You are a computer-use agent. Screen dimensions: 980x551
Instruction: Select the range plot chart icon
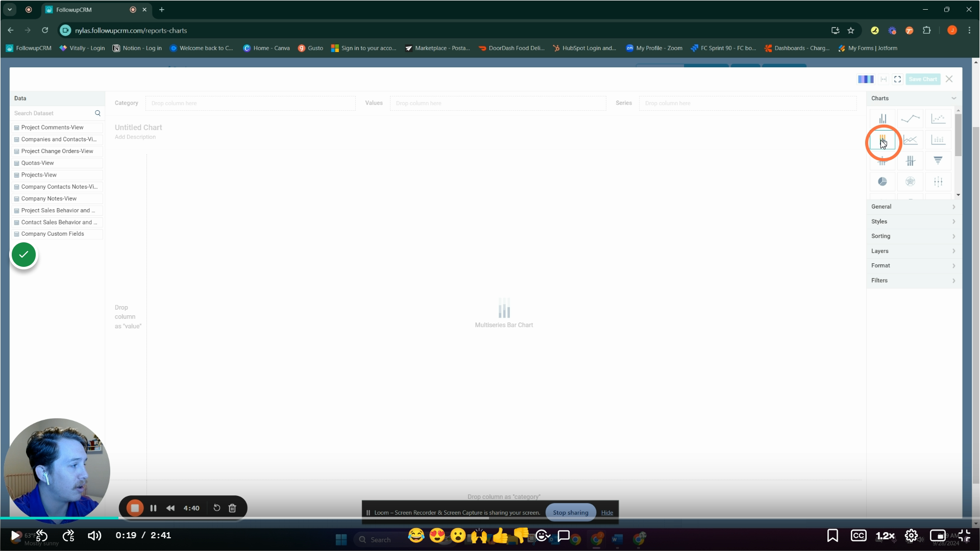click(x=938, y=182)
